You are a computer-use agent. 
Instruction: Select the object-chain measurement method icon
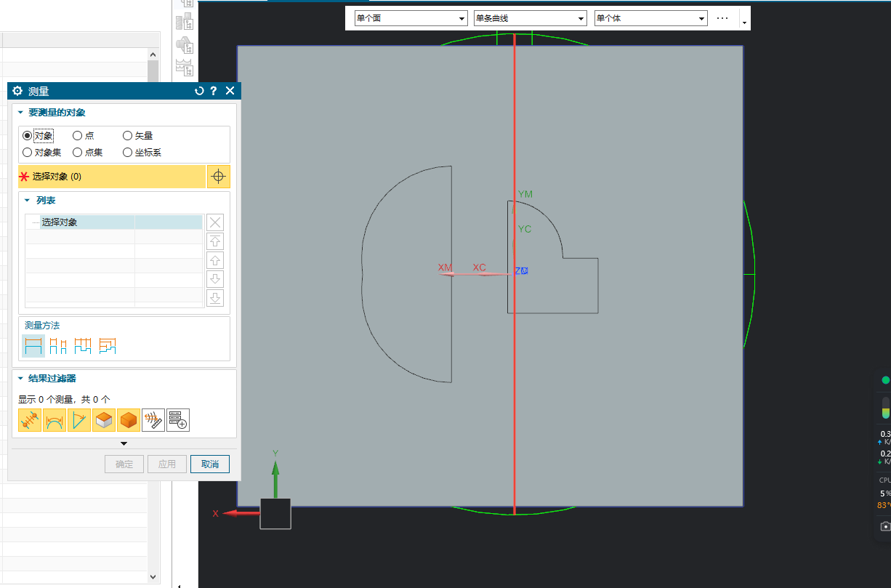[83, 345]
